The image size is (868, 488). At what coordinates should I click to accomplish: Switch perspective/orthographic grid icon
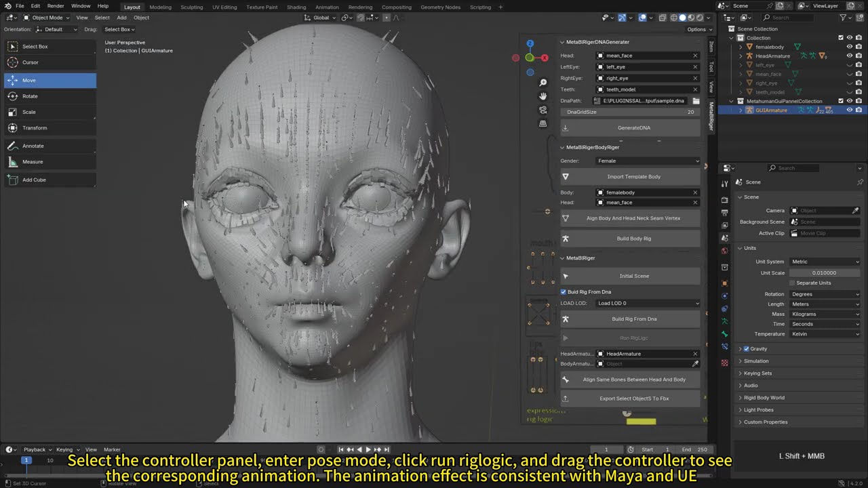coord(542,123)
